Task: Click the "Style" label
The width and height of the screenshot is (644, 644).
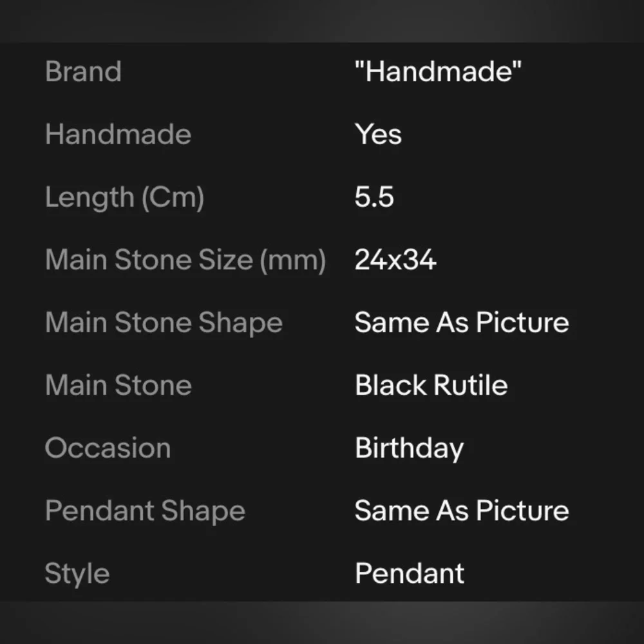Action: [77, 574]
